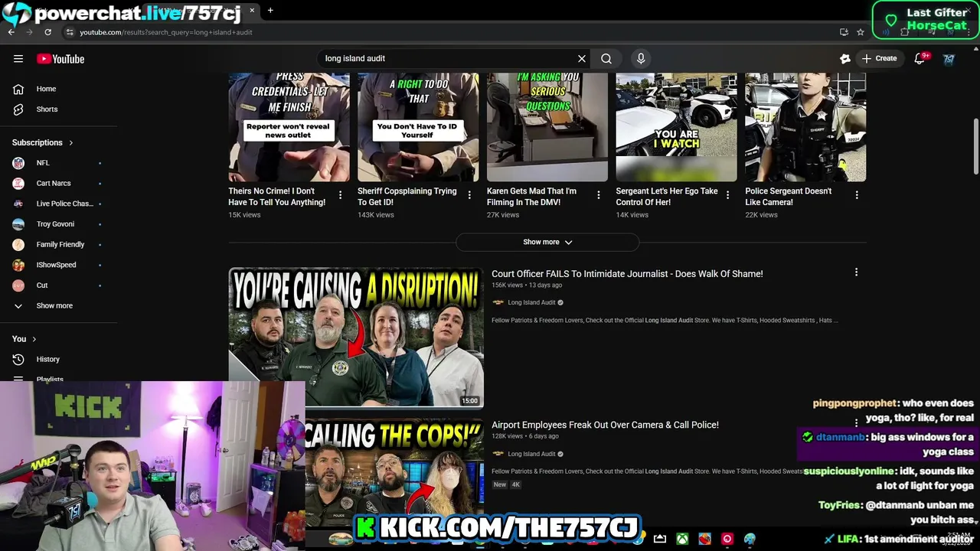Click the browser address bar URL
This screenshot has width=980, height=551.
click(166, 32)
